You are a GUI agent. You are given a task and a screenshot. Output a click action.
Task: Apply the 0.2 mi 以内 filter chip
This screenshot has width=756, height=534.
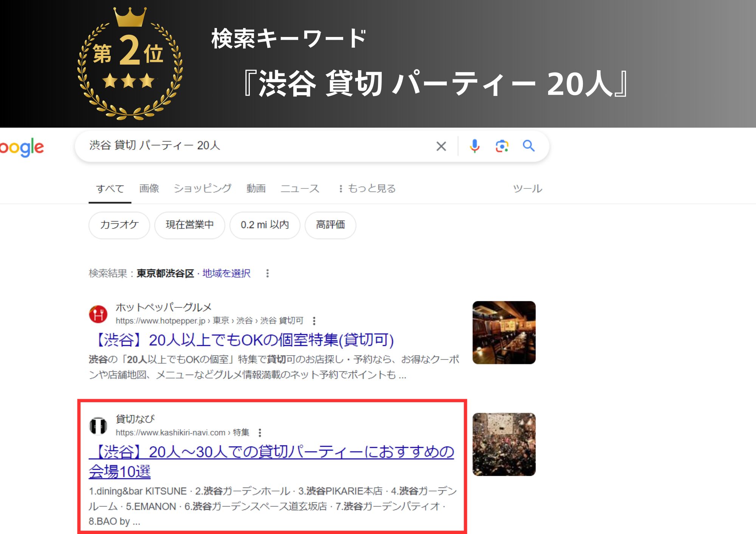click(265, 225)
